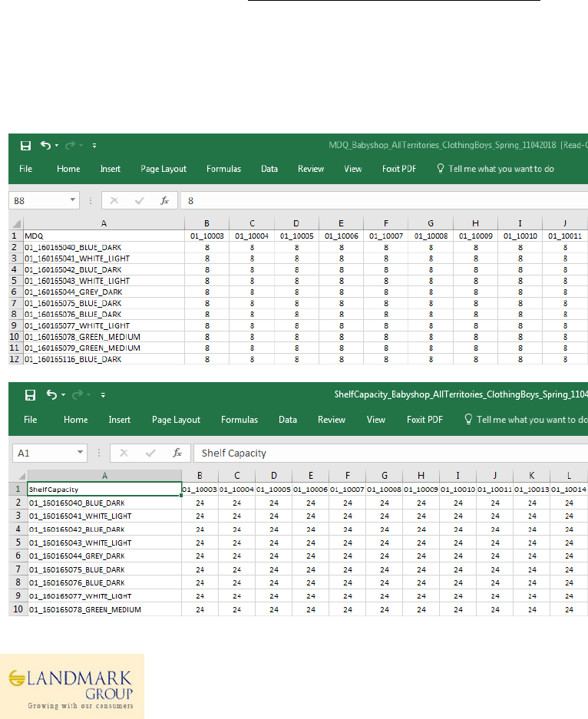Click the 01_10011 header cell in the MDQ sheet
Viewport: 588px width, 719px height.
[565, 236]
